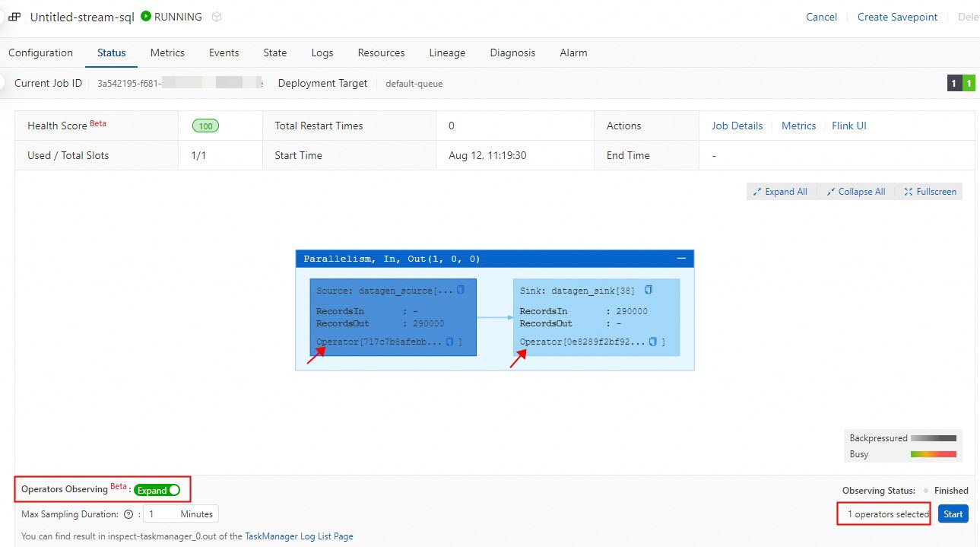Viewport: 980px width, 547px height.
Task: Toggle the Operators Observing Expand switch
Action: point(157,490)
